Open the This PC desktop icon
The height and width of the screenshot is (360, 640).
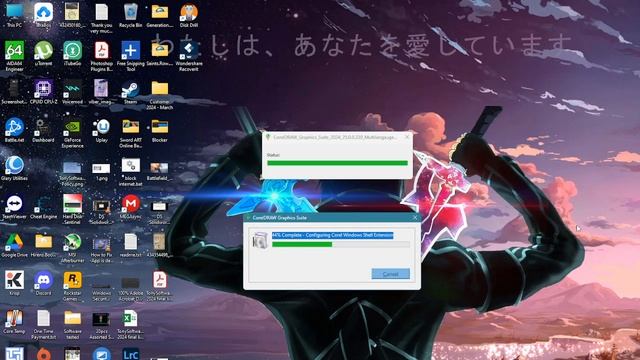(x=14, y=16)
